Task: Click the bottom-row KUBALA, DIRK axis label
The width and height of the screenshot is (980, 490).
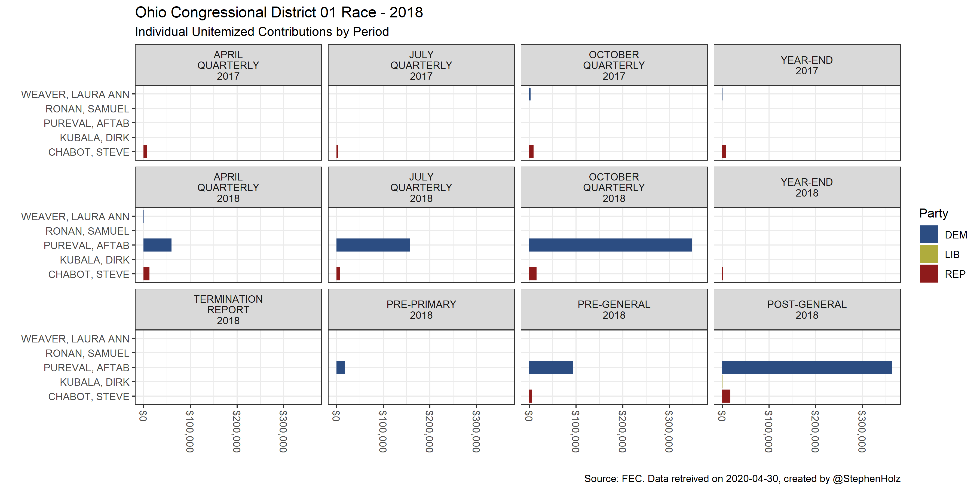Action: coord(94,382)
